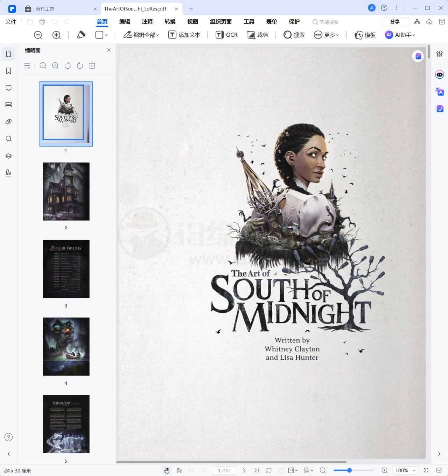
Task: Switch to the 组织页面 tab
Action: 221,22
